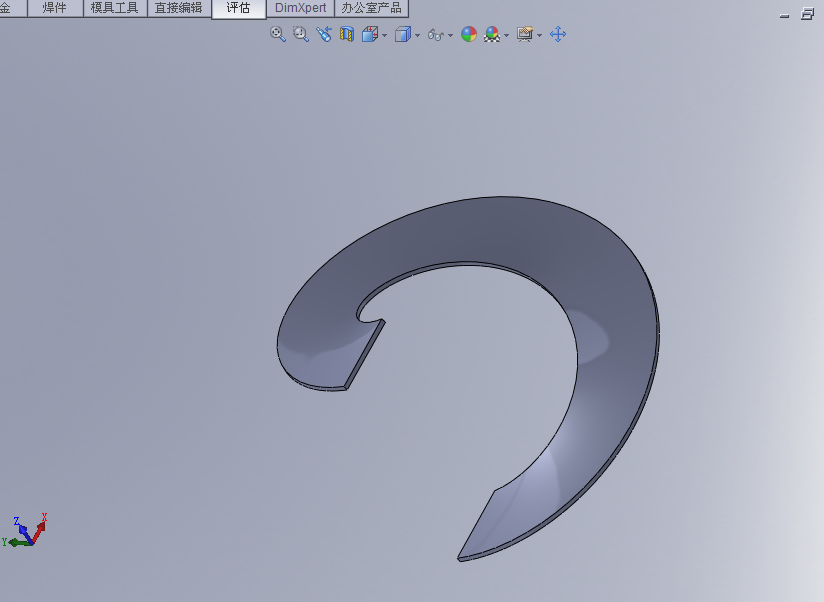Click the Edit Appearance color ball
This screenshot has height=602, width=824.
pos(469,34)
